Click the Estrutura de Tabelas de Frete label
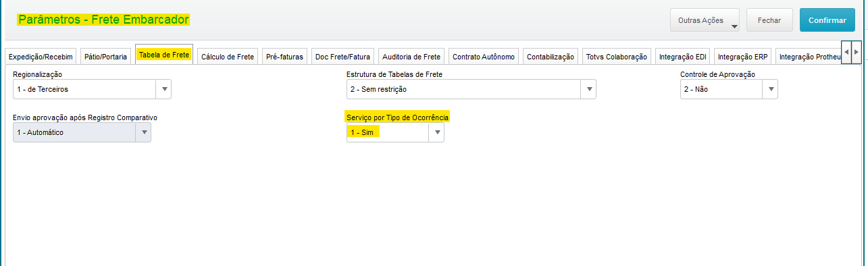868x266 pixels. (x=394, y=74)
